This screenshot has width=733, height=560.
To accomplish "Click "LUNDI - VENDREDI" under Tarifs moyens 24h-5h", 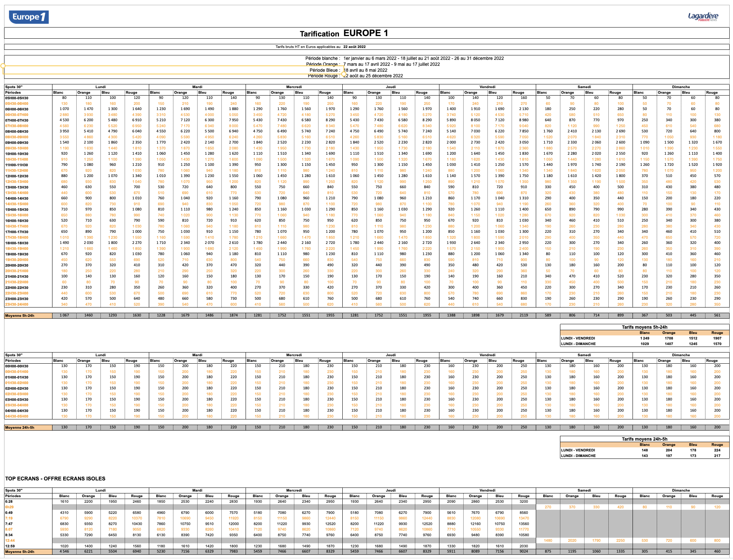I will pyautogui.click(x=578, y=450).
